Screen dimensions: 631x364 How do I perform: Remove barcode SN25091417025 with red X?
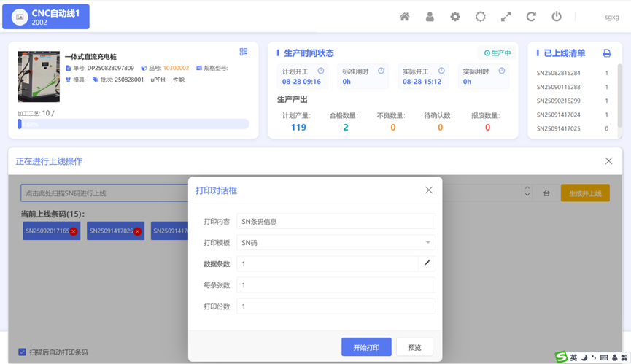(137, 231)
